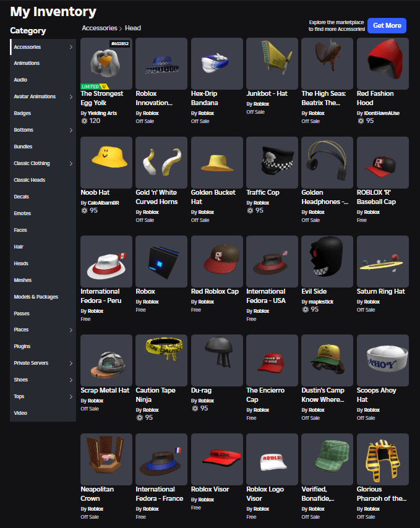Expand the Places category chevron
Viewport: 420px width, 528px height.
tap(71, 330)
